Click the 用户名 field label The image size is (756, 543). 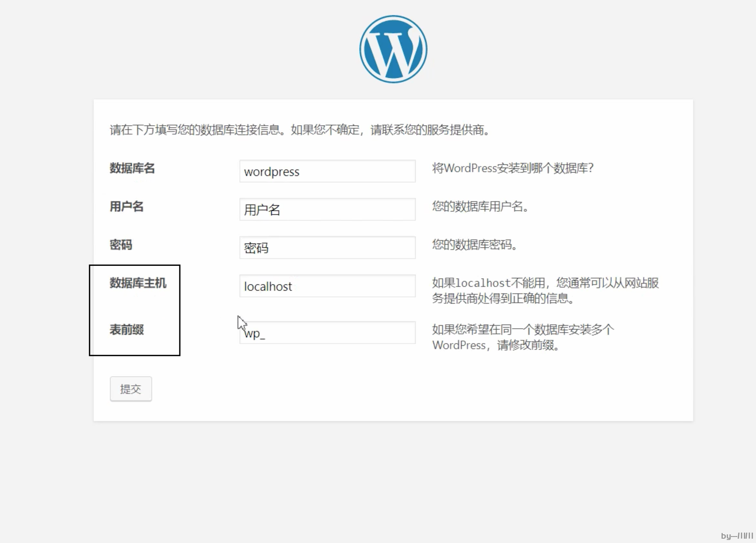(127, 207)
